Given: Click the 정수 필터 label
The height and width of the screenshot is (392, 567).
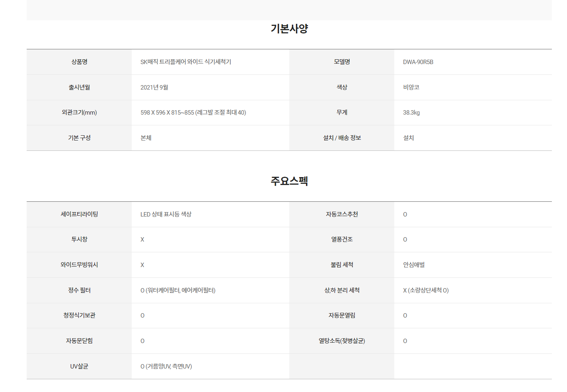Looking at the screenshot, I should click(x=79, y=290).
